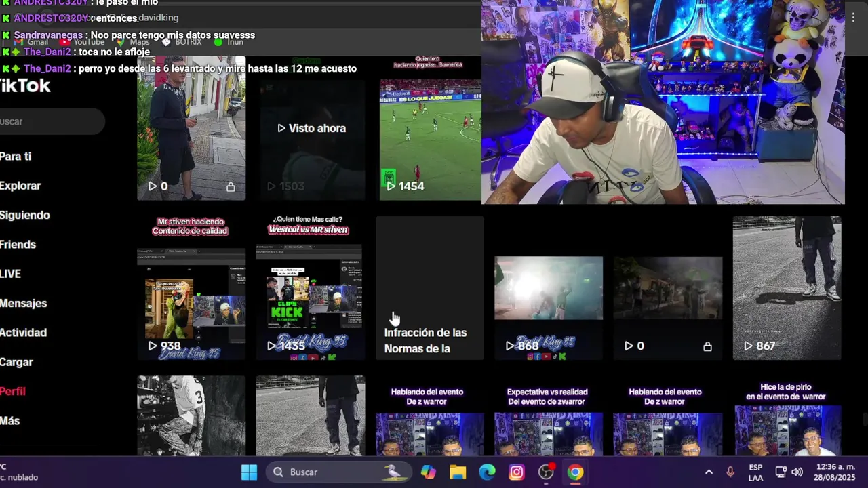
Task: Open the Visto ahora video thumbnail
Action: [311, 128]
